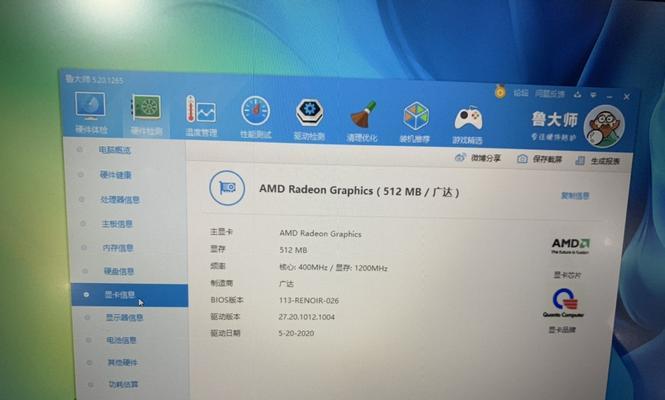The width and height of the screenshot is (665, 400).
Task: Click the frequency value '核心: 400MHz / 显存: 1200MHz'
Action: 333,268
